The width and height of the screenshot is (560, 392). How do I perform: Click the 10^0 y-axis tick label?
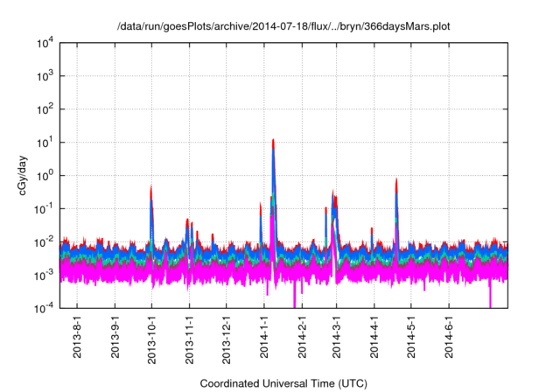pyautogui.click(x=44, y=175)
